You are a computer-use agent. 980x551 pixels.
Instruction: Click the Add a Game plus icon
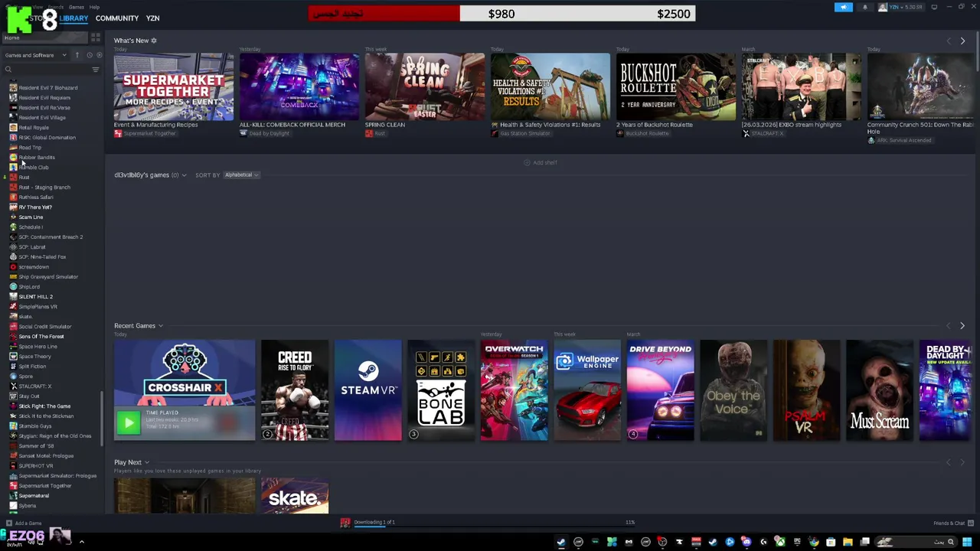(8, 523)
